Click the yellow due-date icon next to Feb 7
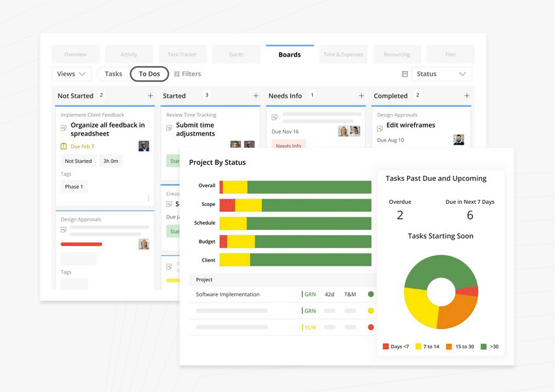 pos(64,147)
